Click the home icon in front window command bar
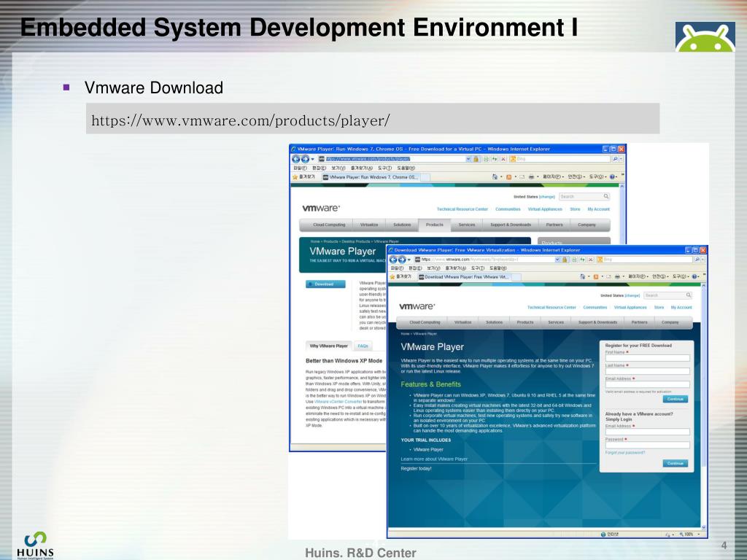Screen dimensions: 747x560 pos(583,276)
